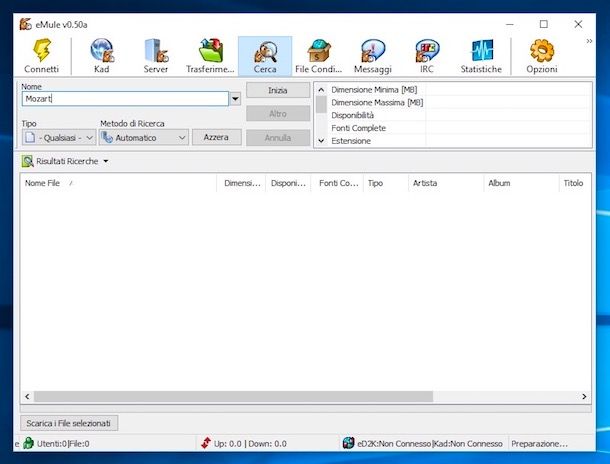The width and height of the screenshot is (610, 464).
Task: Click the down arrow in the filter list
Action: pyautogui.click(x=321, y=141)
